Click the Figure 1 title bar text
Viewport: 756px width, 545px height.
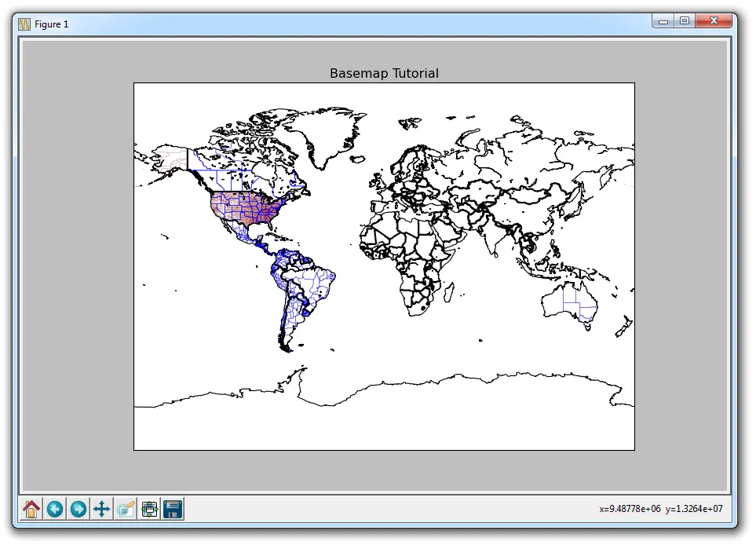(52, 24)
